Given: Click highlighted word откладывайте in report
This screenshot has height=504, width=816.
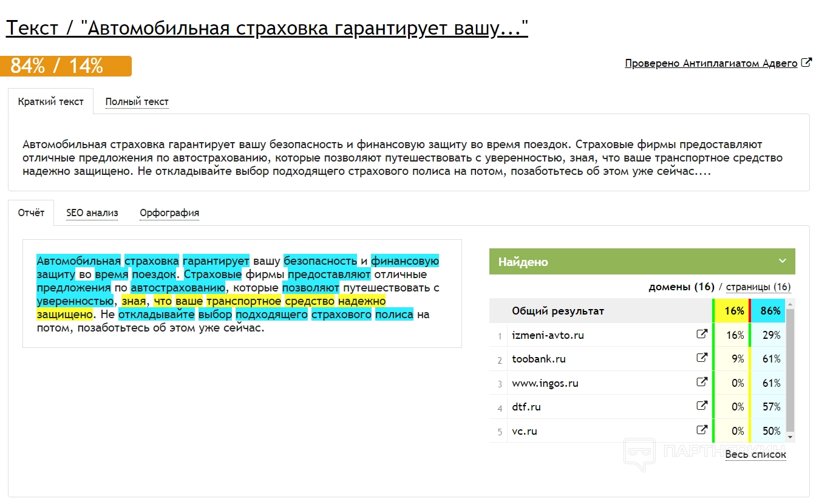Looking at the screenshot, I should tap(157, 314).
